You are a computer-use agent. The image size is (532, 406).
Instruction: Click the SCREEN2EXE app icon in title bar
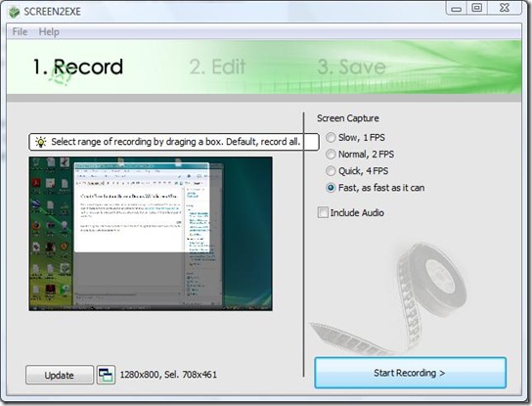[x=15, y=12]
